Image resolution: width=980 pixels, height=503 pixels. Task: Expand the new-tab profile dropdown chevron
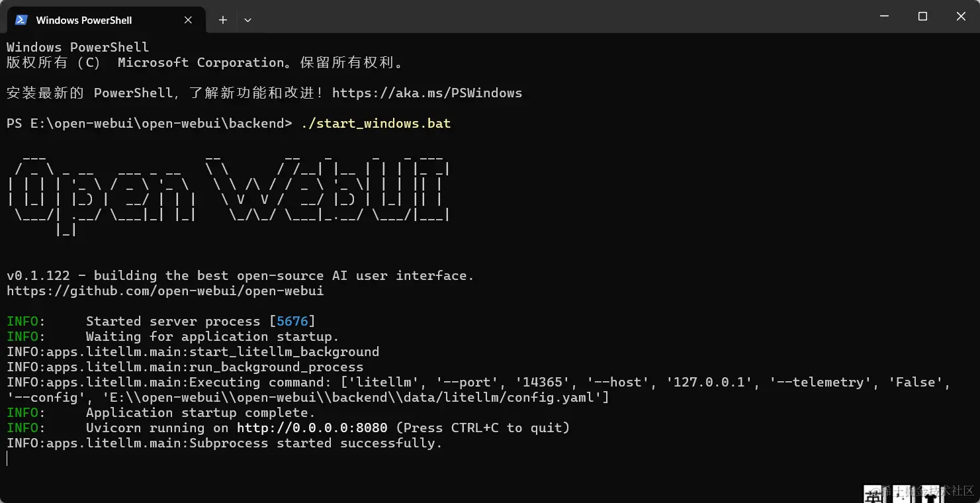point(247,20)
